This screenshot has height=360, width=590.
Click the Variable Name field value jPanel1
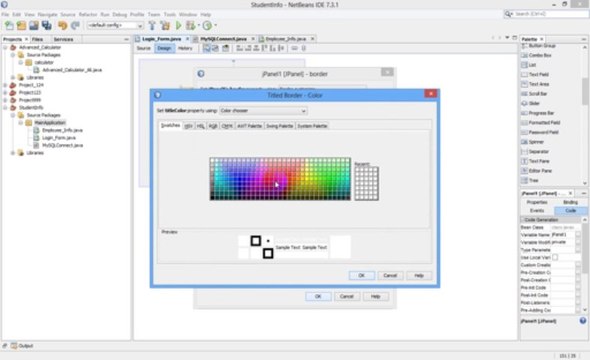coord(562,235)
